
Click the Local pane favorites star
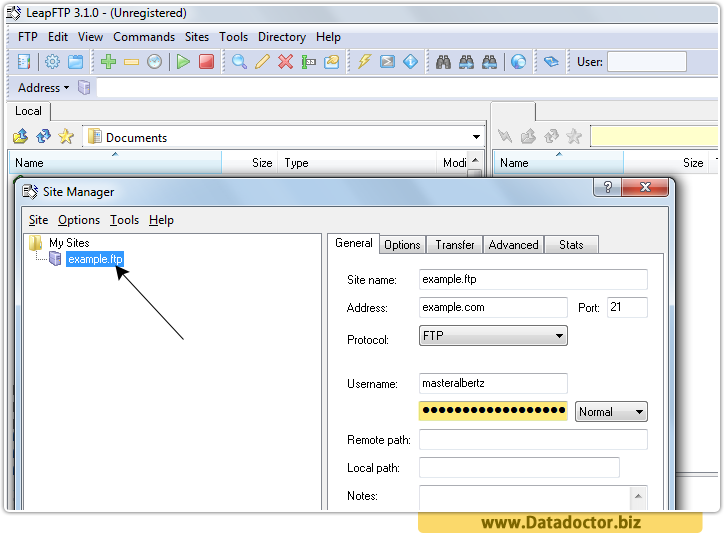[x=66, y=136]
